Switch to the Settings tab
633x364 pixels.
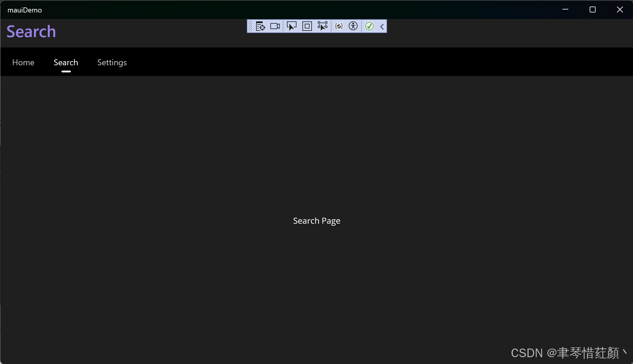[x=112, y=62]
